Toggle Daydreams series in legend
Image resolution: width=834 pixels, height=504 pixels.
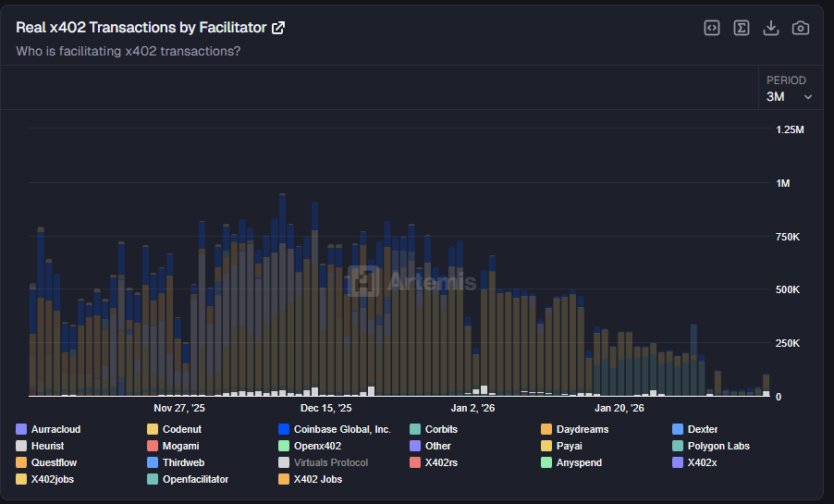pos(574,429)
